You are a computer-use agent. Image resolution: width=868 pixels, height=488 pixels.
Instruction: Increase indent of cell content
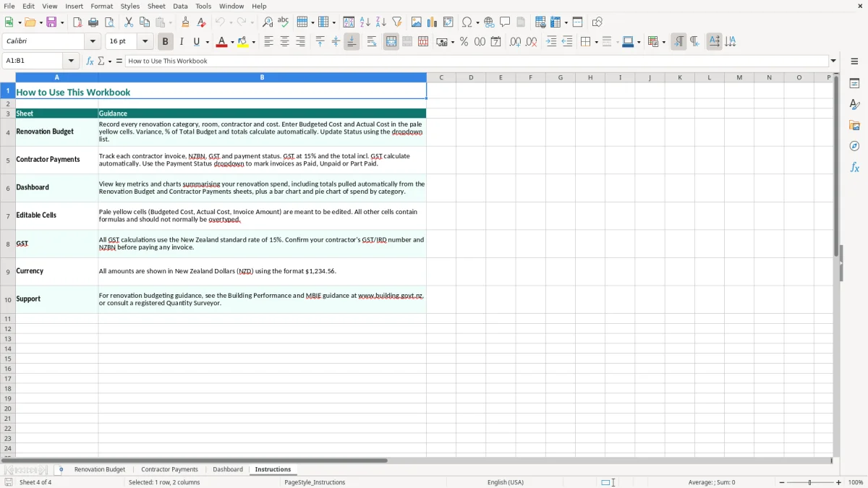(x=551, y=42)
